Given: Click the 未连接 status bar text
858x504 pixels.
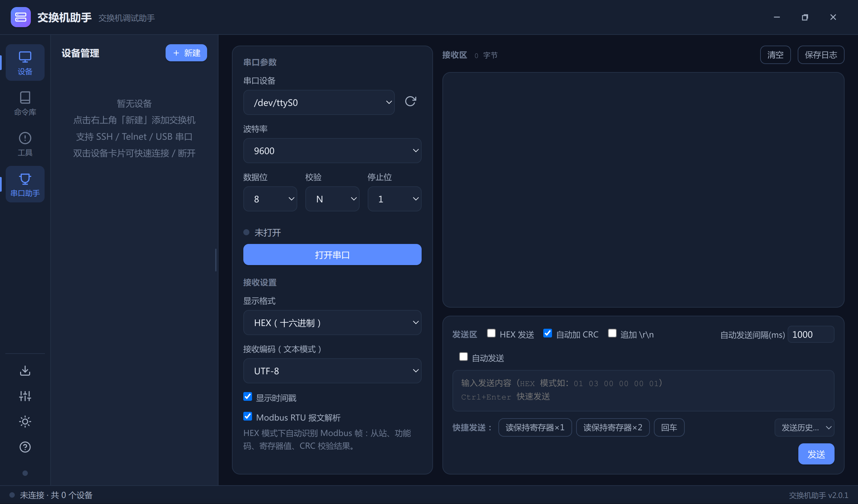Looking at the screenshot, I should [x=56, y=495].
